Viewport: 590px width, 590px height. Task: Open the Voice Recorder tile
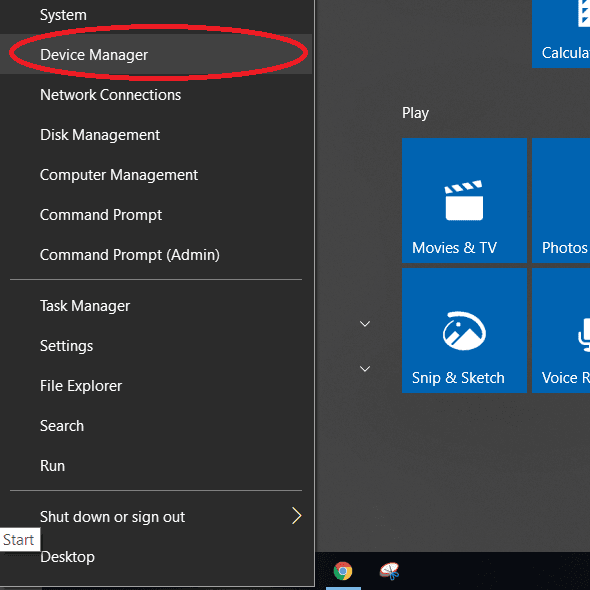(561, 330)
